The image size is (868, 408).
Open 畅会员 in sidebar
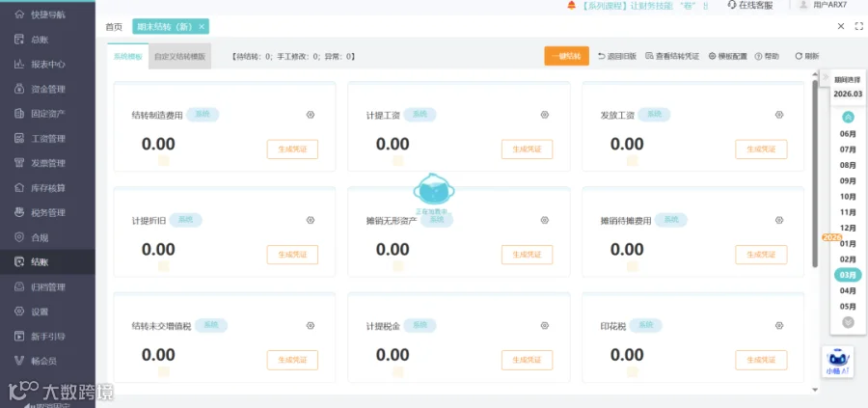click(x=47, y=361)
